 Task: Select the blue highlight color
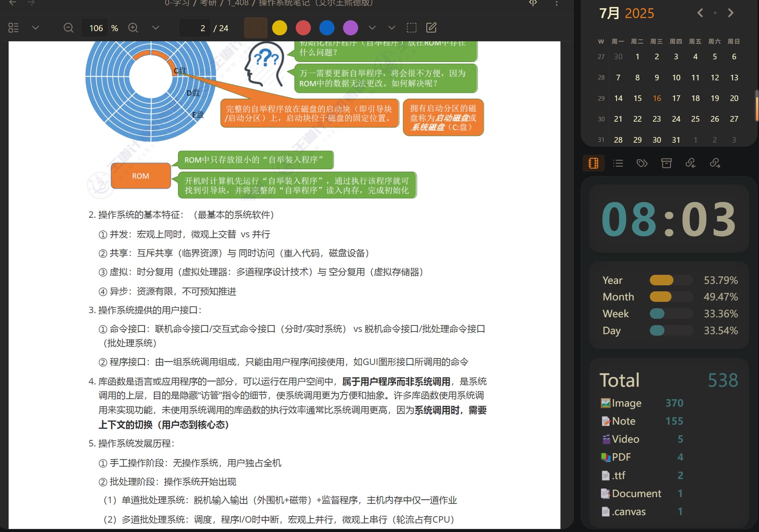click(x=327, y=28)
